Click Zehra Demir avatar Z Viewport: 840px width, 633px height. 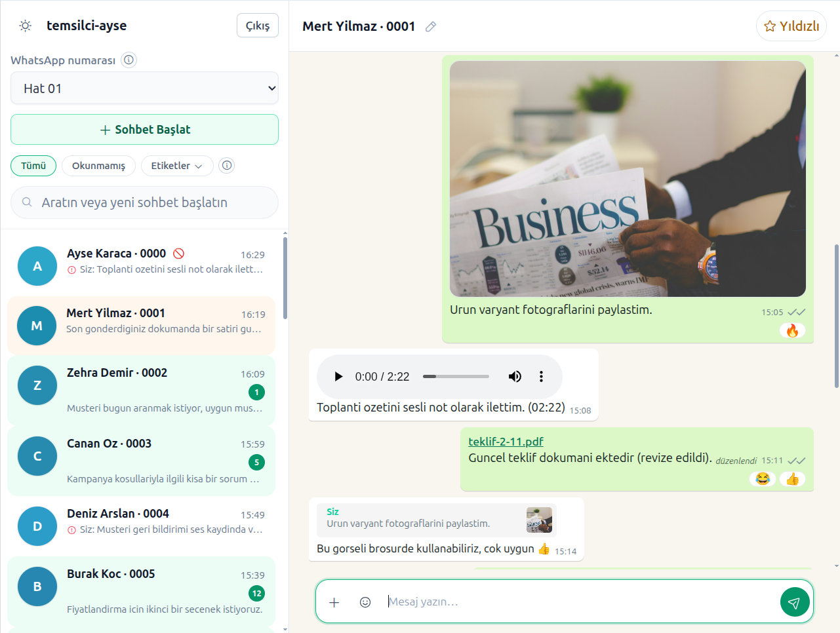[37, 385]
